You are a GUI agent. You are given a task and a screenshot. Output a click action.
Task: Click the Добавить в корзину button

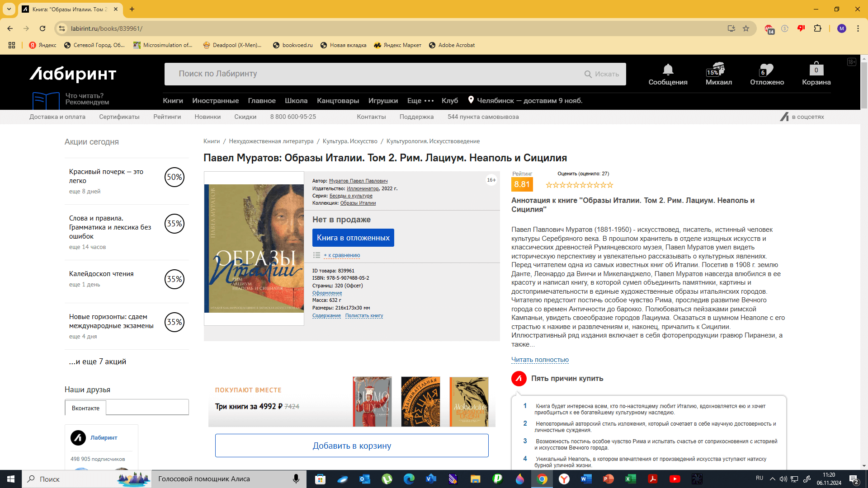click(352, 446)
